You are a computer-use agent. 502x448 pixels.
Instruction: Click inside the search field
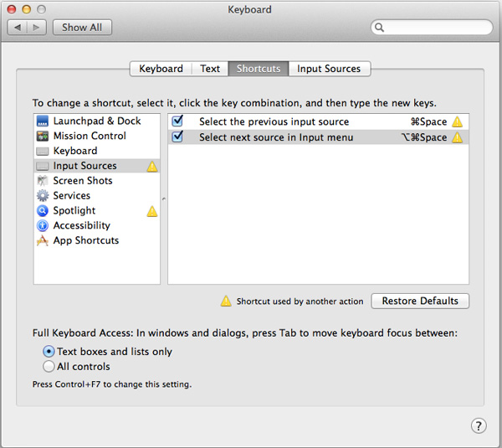pyautogui.click(x=432, y=28)
